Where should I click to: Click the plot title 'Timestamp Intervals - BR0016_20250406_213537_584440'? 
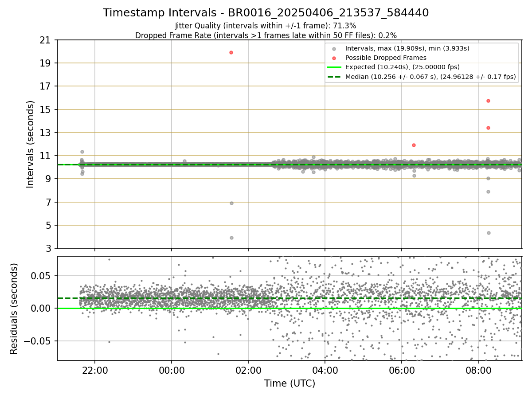(266, 13)
